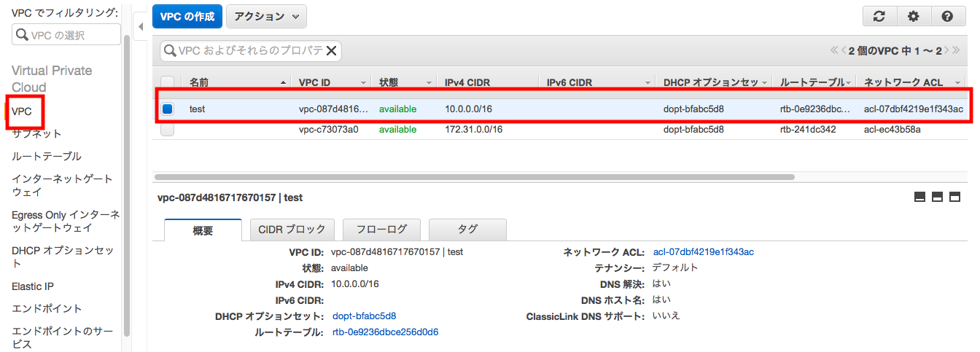Open the help question mark icon
Image resolution: width=980 pixels, height=352 pixels.
(947, 16)
